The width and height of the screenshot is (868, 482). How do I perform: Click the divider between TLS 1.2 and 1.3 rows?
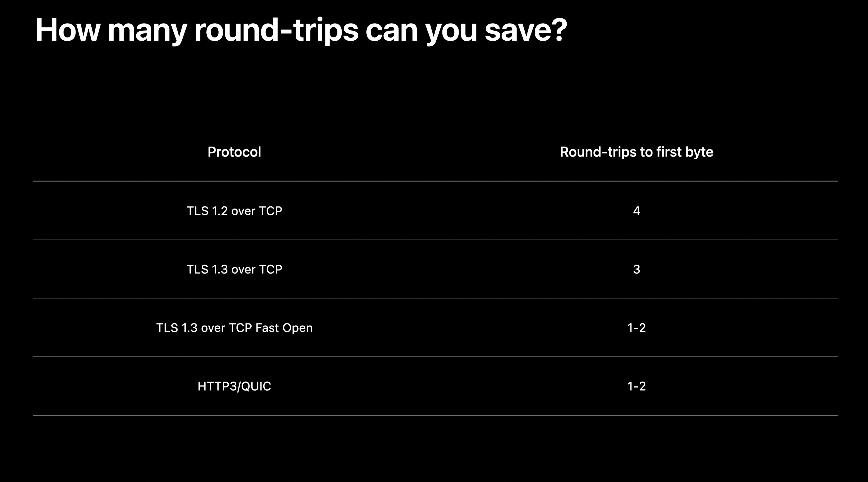tap(435, 240)
